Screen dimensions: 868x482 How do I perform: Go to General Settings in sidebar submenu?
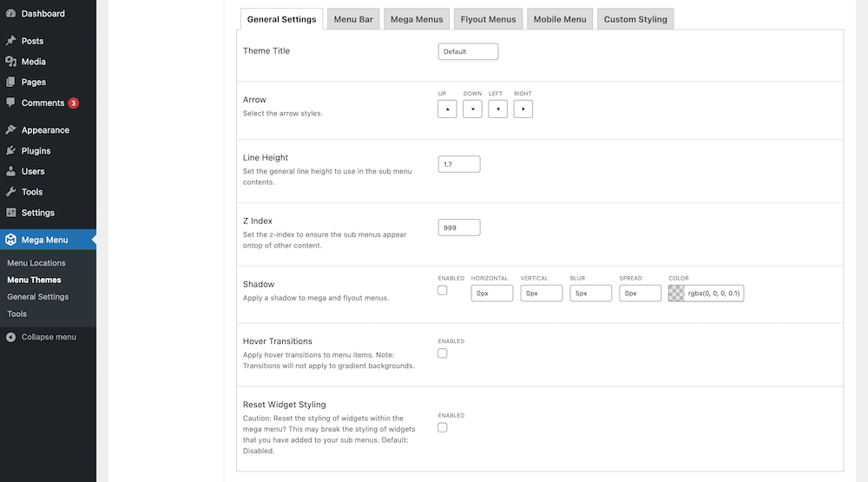click(x=38, y=297)
